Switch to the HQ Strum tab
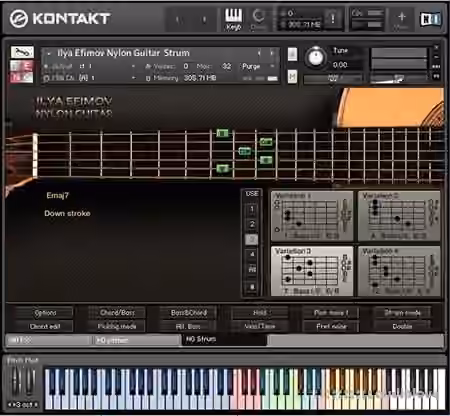This screenshot has width=450, height=416. 224,339
